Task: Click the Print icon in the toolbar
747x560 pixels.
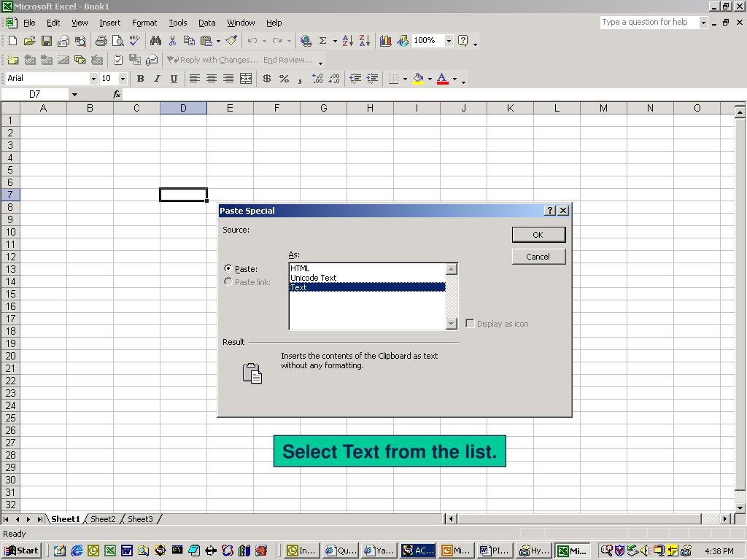Action: pyautogui.click(x=101, y=41)
